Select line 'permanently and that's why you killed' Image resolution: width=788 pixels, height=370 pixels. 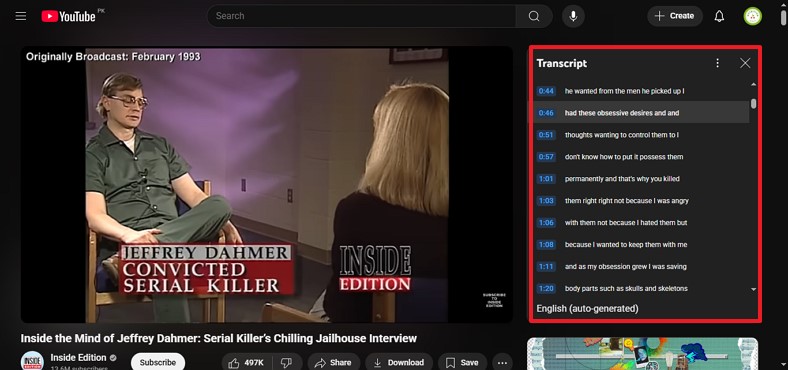(x=622, y=178)
